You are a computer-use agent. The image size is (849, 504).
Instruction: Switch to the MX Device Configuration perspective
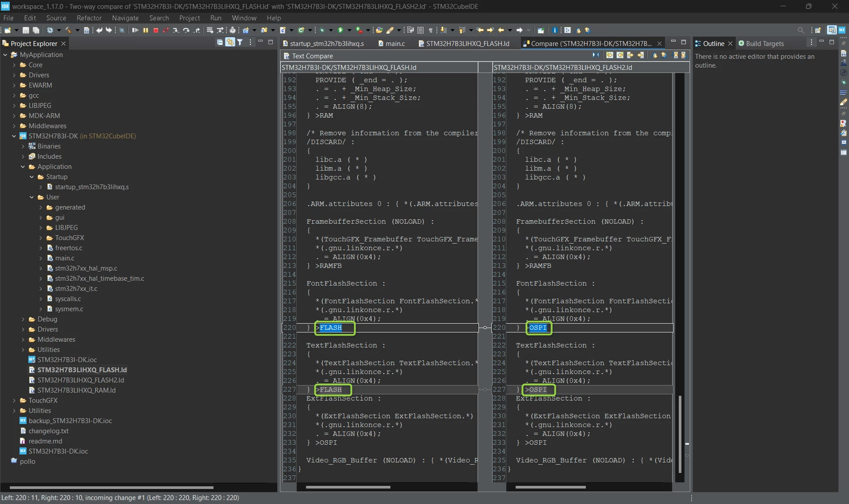pyautogui.click(x=842, y=30)
